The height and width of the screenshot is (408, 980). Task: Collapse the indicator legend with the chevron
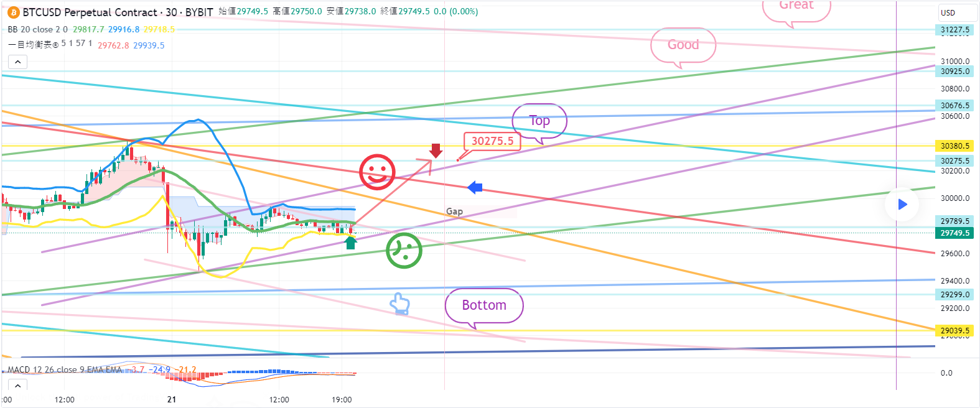coord(17,62)
